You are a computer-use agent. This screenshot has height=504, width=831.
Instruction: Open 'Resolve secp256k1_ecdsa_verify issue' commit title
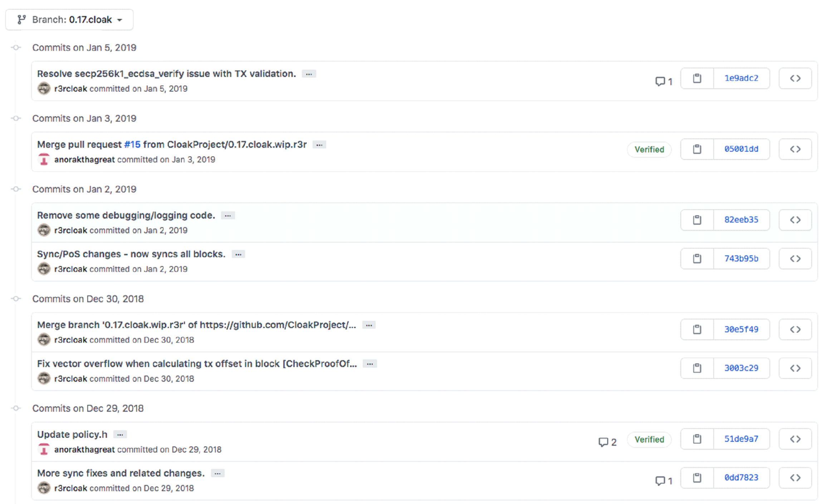[167, 74]
